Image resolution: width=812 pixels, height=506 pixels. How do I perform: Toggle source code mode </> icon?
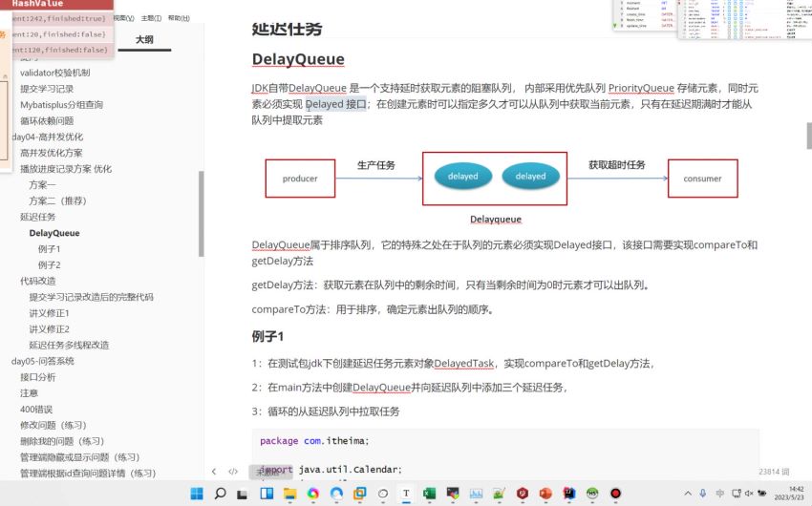[x=233, y=472]
